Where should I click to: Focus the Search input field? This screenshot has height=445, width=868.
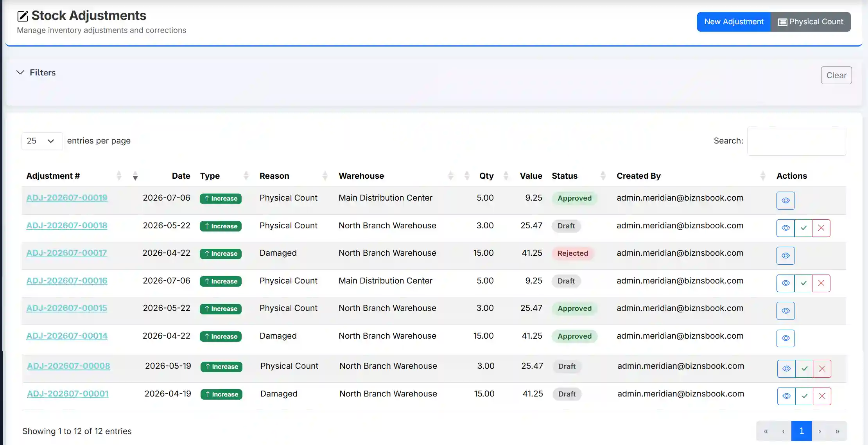tap(796, 141)
